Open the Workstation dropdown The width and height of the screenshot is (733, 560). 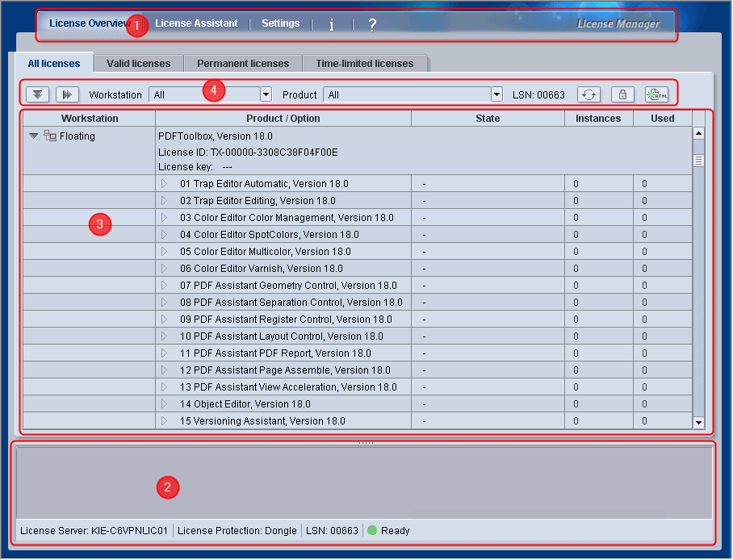[x=266, y=95]
